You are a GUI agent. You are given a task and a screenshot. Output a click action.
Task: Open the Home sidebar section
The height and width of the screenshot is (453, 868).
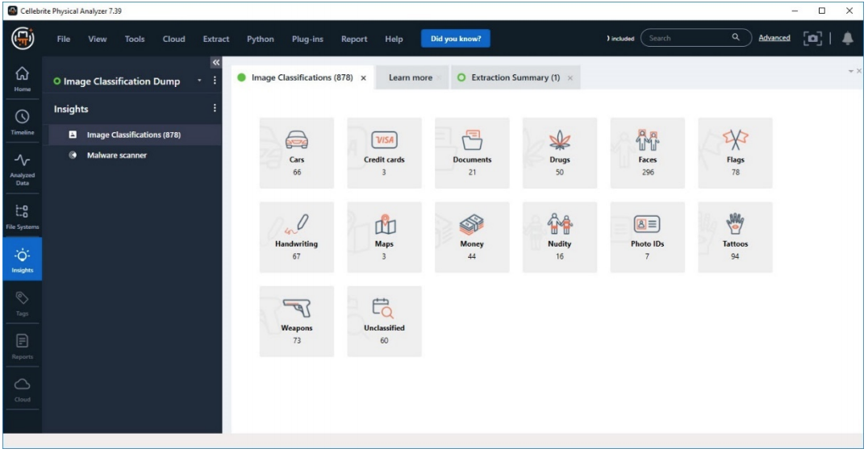click(x=22, y=79)
